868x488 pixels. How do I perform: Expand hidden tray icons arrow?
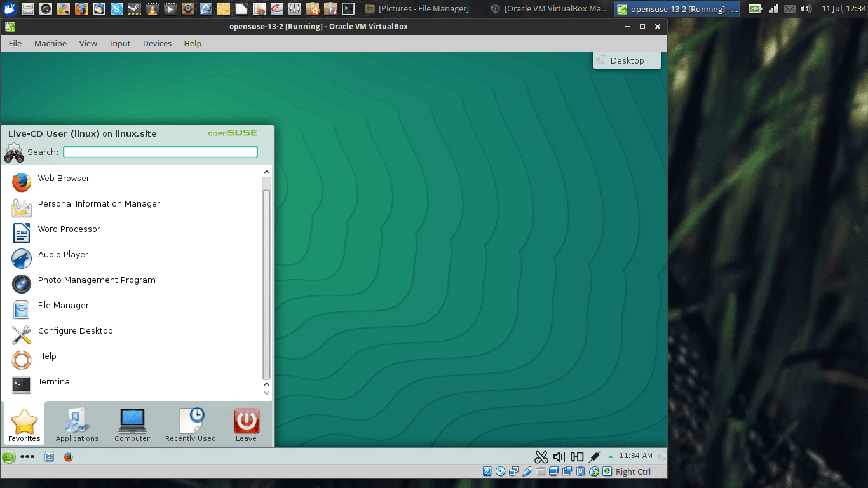(611, 456)
